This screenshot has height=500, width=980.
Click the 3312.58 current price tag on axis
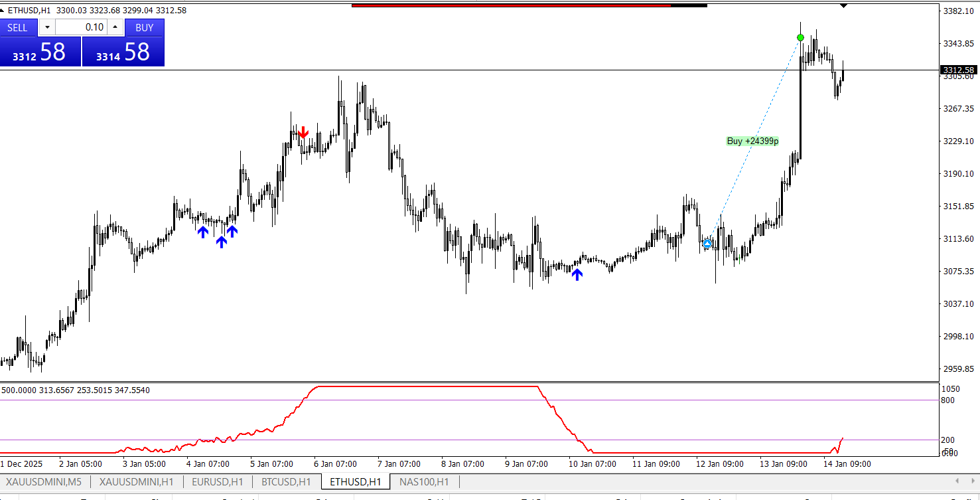[x=959, y=70]
